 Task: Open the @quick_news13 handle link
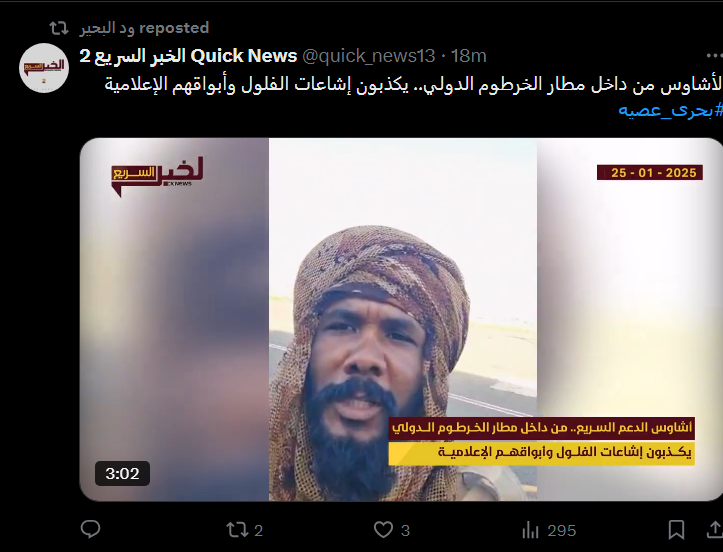[368, 56]
